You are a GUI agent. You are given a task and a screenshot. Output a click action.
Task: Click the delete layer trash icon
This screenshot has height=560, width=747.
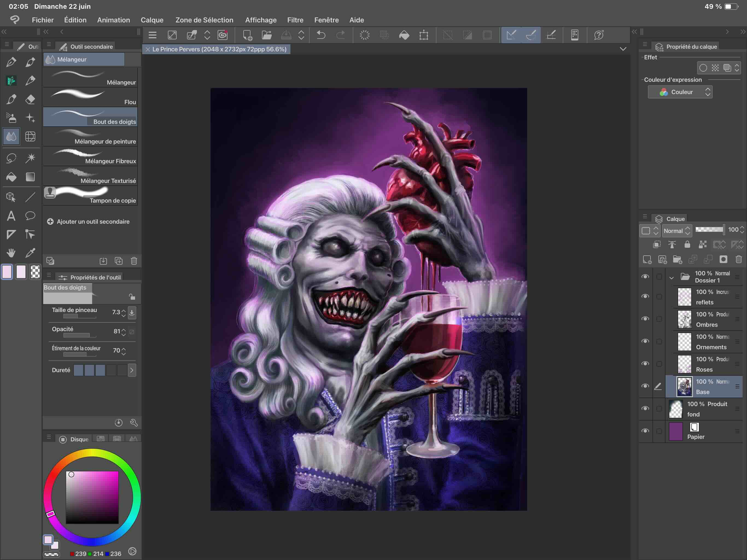pos(739,259)
